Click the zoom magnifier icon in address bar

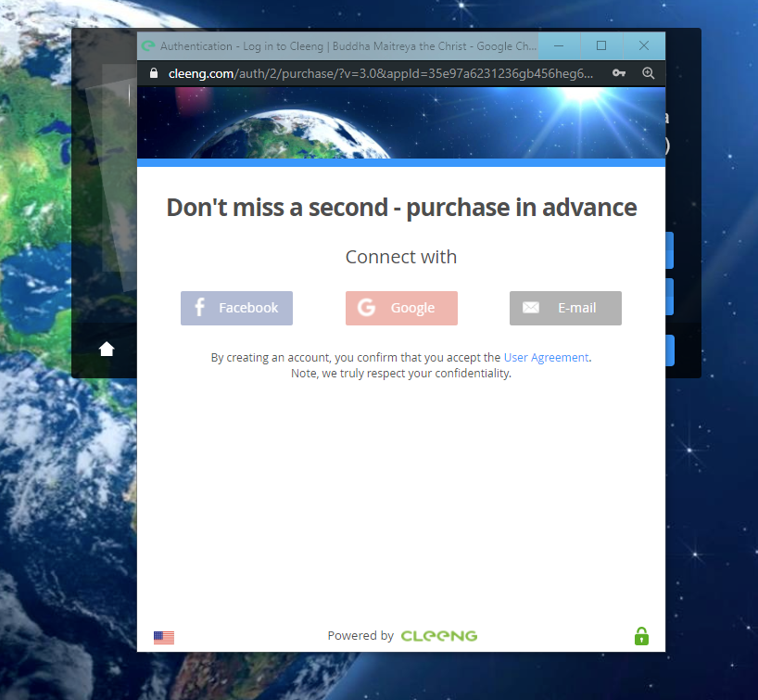point(649,73)
